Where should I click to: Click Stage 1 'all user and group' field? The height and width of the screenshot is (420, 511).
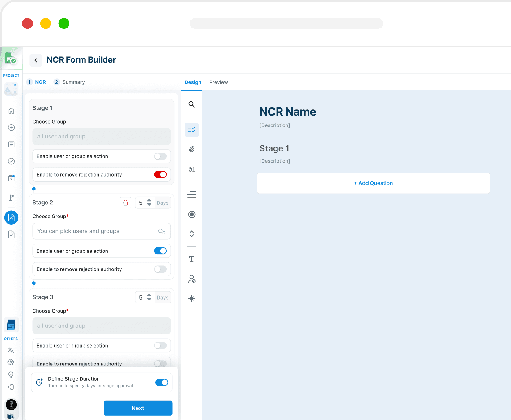click(x=102, y=137)
